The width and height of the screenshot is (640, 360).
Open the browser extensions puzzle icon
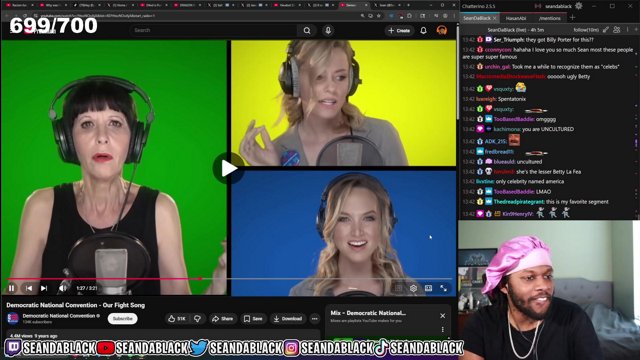point(409,16)
